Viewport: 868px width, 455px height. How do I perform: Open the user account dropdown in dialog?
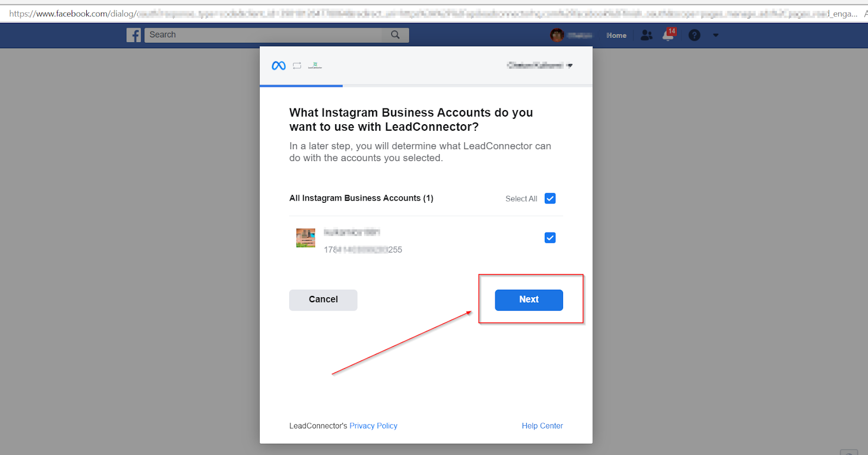[x=540, y=65]
